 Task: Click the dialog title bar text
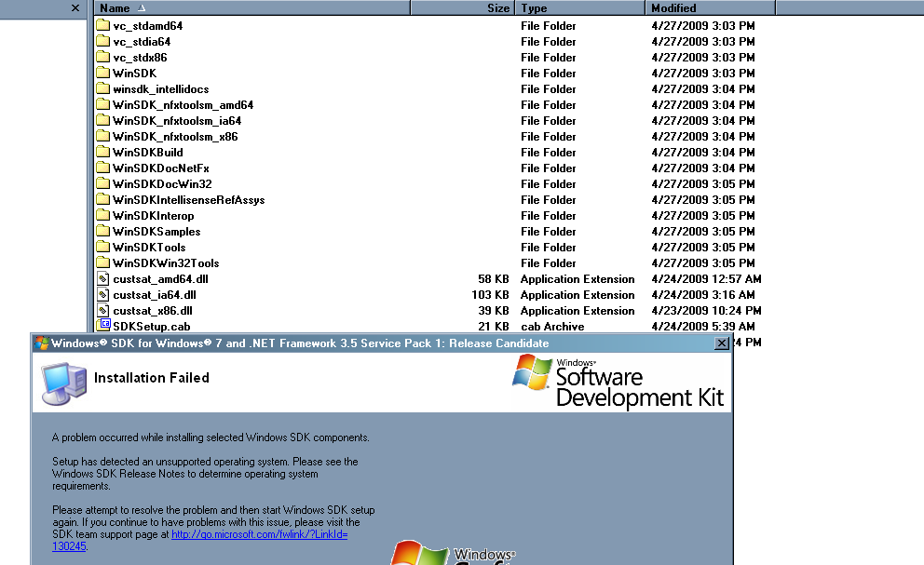[300, 343]
